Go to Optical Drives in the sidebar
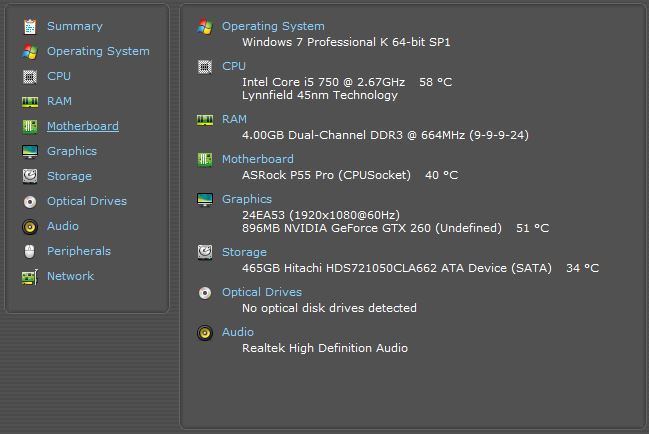The width and height of the screenshot is (649, 434). (86, 201)
